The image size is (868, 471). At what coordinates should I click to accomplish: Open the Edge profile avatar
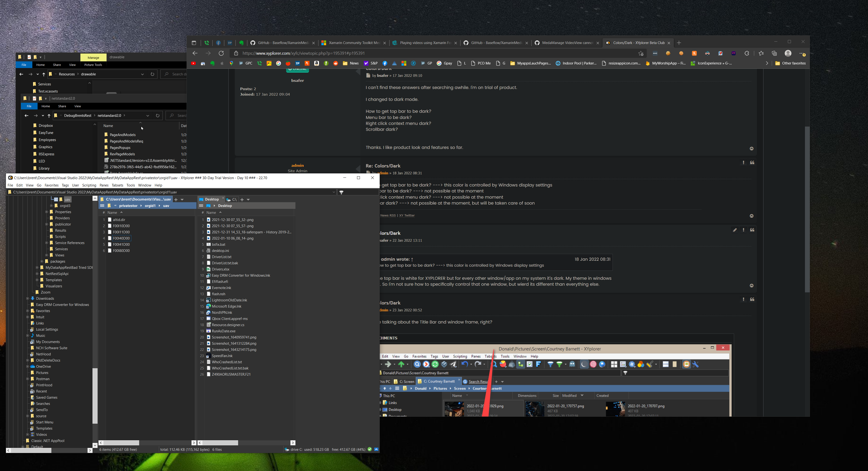coord(788,53)
